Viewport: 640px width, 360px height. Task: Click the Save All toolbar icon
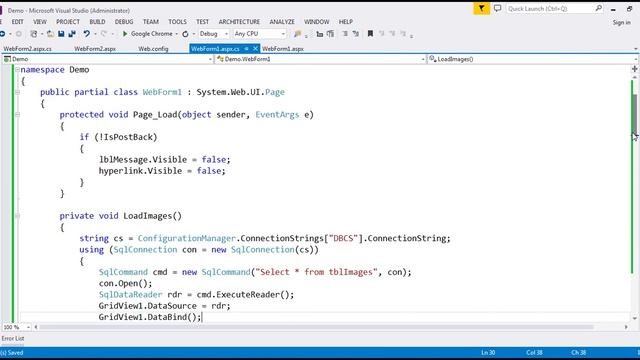pyautogui.click(x=72, y=34)
